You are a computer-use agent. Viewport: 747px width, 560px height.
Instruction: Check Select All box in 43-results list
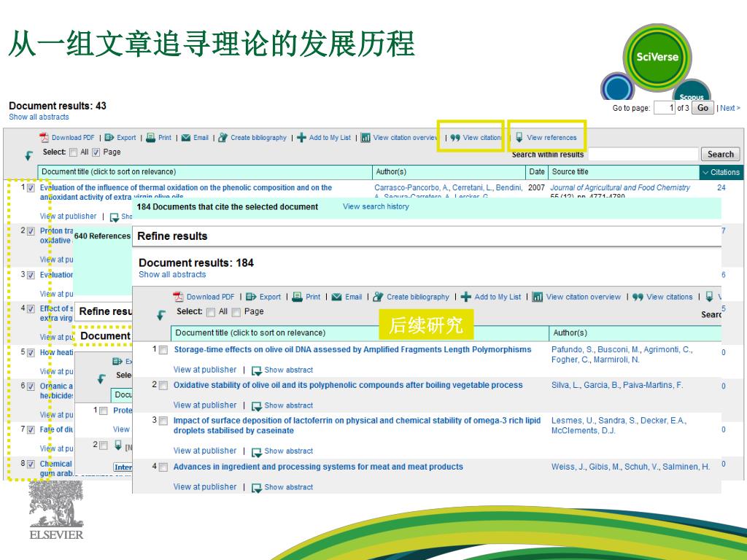click(x=74, y=152)
